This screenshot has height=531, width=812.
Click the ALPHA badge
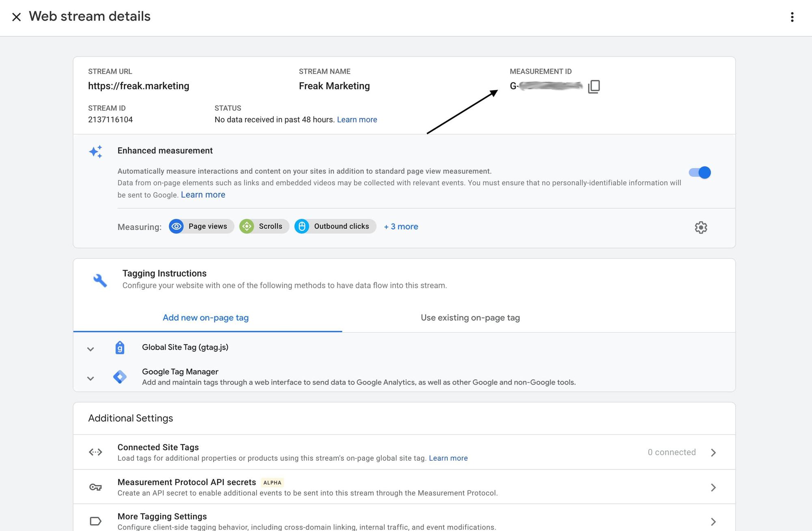click(x=272, y=483)
